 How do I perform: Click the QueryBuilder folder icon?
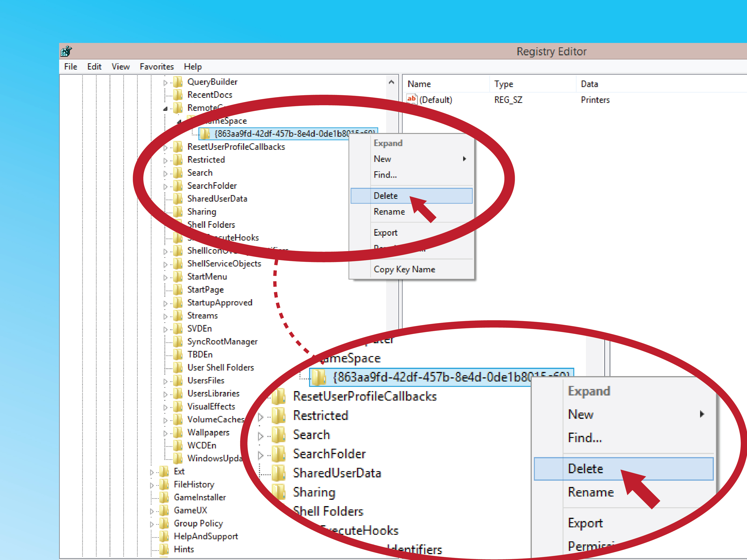(x=178, y=82)
